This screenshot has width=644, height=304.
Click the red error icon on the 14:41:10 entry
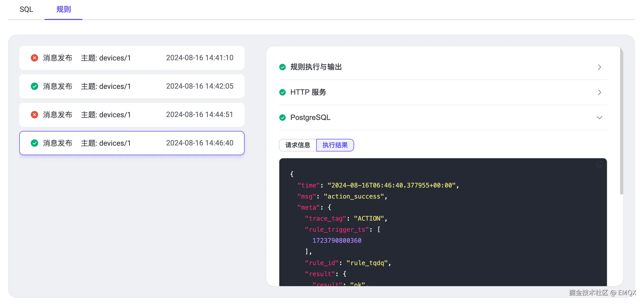coord(34,58)
